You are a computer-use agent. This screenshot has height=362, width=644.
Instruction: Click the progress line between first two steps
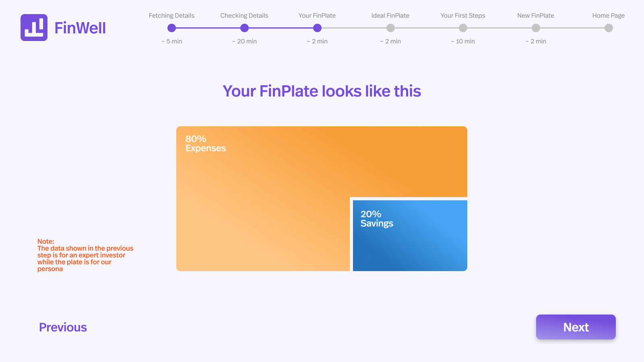(208, 28)
